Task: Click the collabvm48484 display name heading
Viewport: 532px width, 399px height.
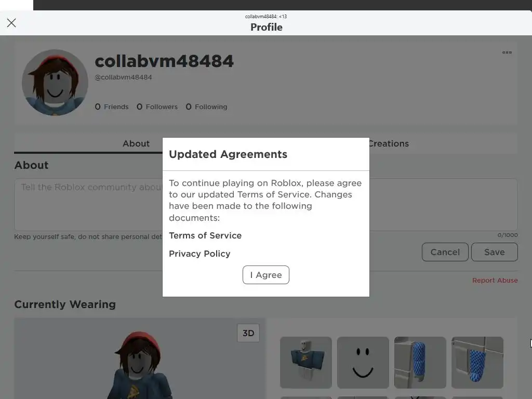Action: click(164, 61)
